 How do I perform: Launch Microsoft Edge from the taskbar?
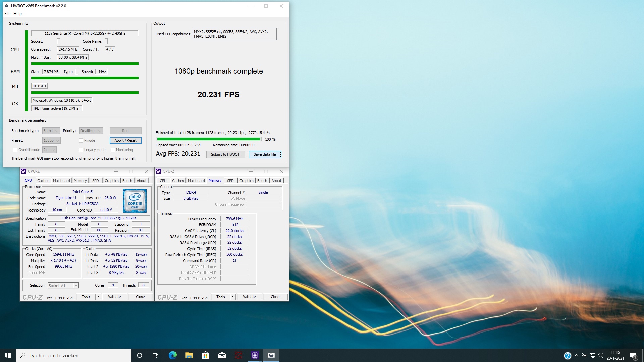pyautogui.click(x=172, y=355)
